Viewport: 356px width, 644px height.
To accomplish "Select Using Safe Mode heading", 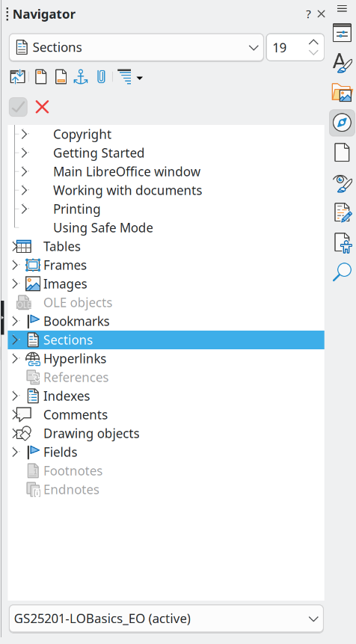I will [x=103, y=228].
